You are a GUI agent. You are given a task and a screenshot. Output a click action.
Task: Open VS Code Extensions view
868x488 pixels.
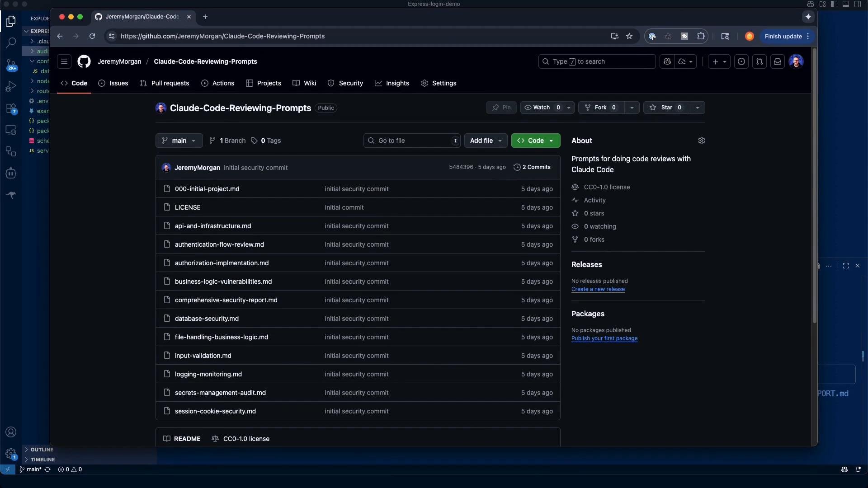click(11, 108)
